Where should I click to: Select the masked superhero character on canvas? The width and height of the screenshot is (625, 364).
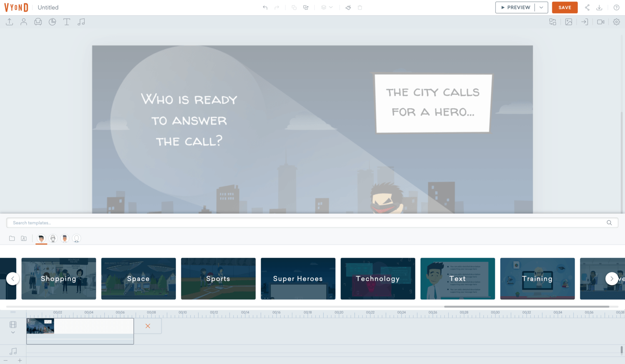pos(387,198)
